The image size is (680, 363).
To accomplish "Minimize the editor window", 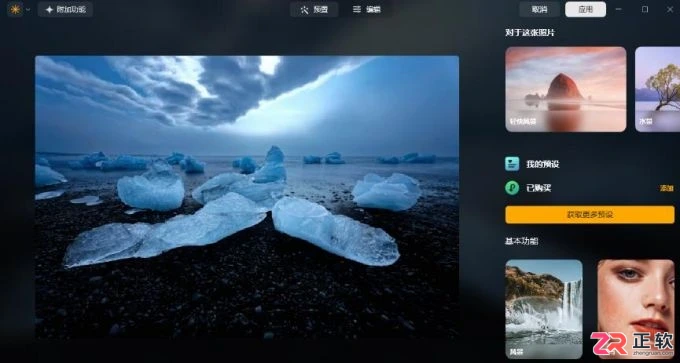I will click(x=619, y=9).
